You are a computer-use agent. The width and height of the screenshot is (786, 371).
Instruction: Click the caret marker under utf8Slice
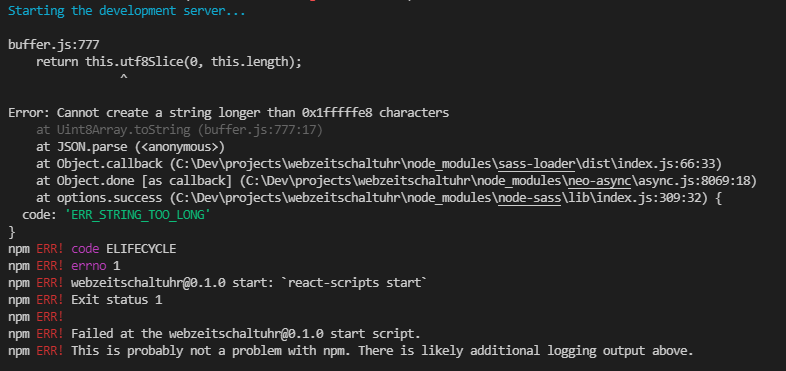click(x=124, y=78)
